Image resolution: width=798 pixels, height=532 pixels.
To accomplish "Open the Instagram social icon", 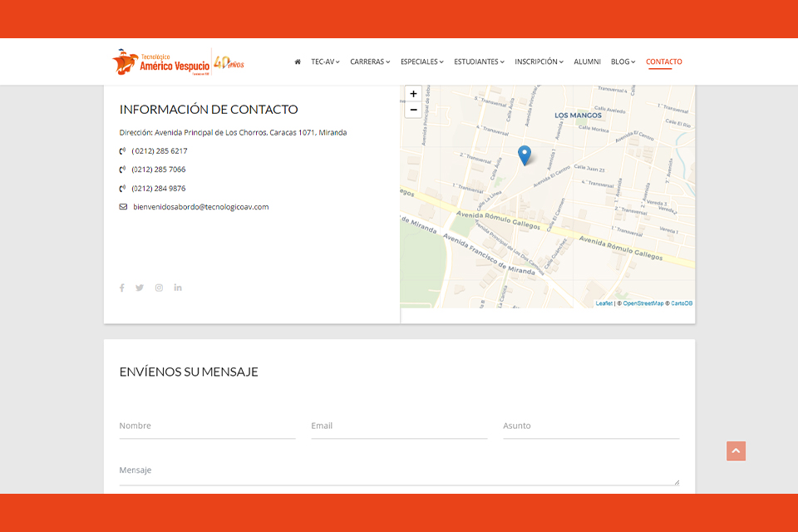I will (159, 288).
